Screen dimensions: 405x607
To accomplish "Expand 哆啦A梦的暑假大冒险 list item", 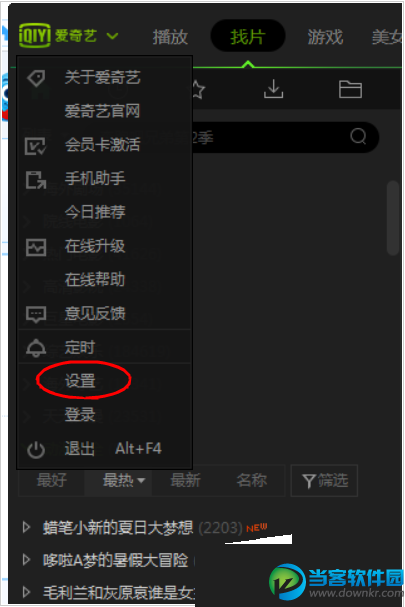I will 26,559.
